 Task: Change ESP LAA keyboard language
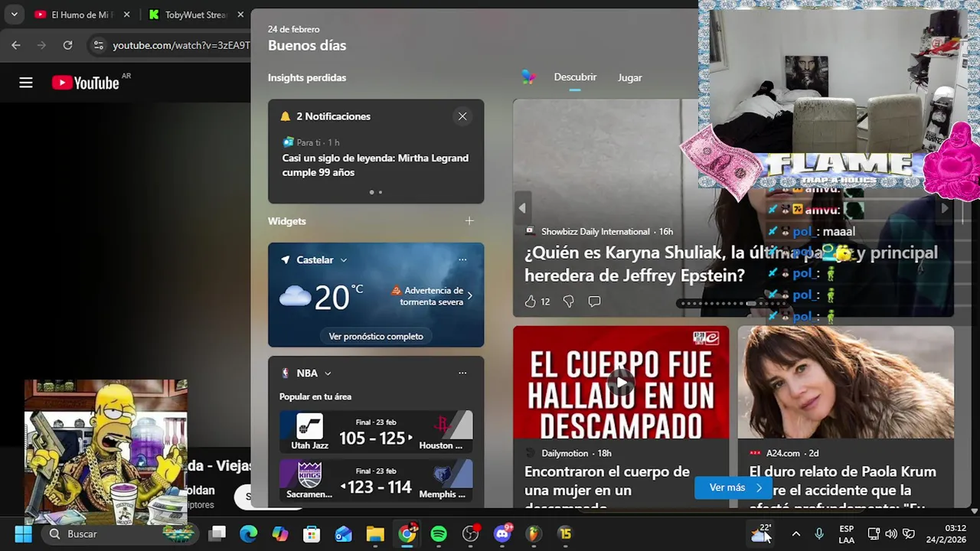pos(846,534)
